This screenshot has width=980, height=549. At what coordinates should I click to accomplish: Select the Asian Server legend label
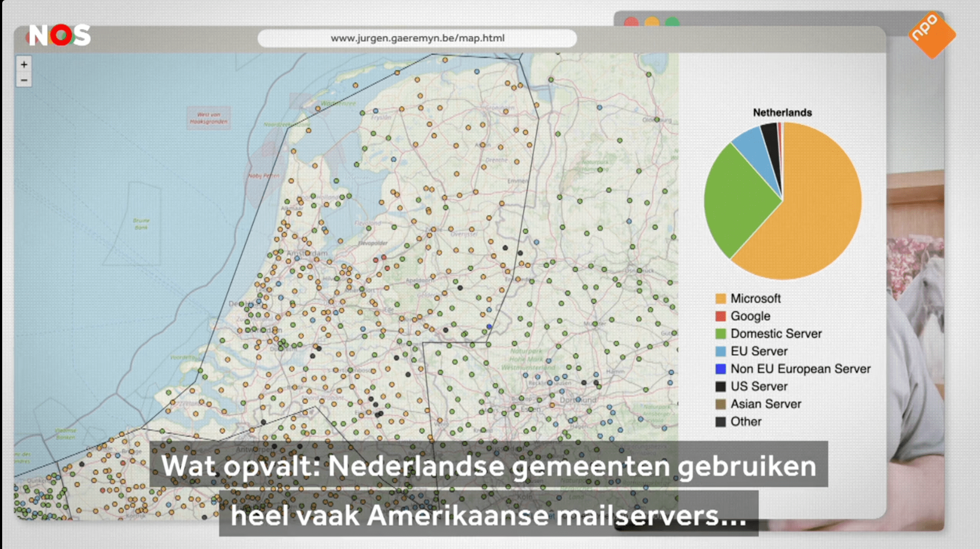(766, 404)
